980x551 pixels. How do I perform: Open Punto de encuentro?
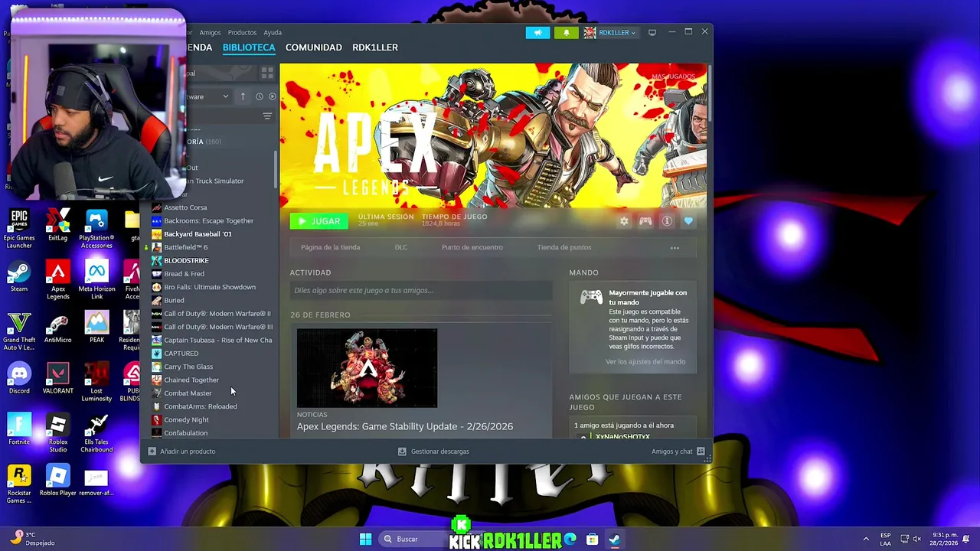pos(472,247)
